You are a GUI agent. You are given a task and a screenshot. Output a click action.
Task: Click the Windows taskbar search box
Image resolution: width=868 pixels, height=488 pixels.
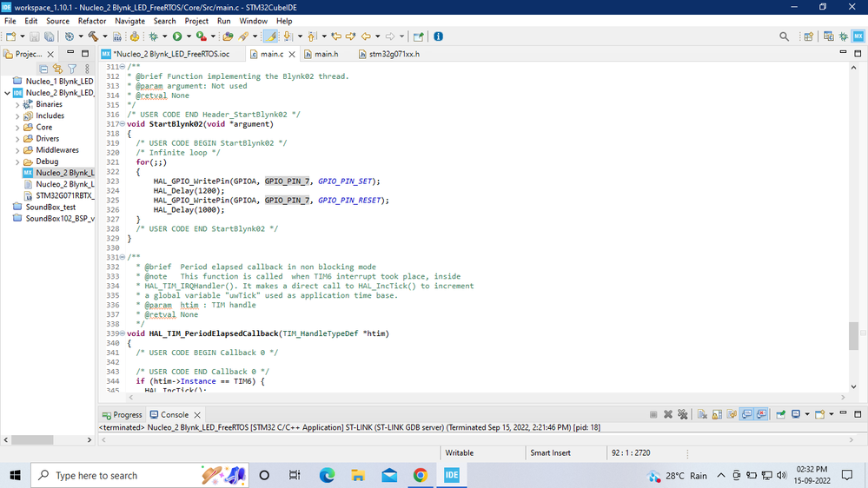[x=140, y=476]
